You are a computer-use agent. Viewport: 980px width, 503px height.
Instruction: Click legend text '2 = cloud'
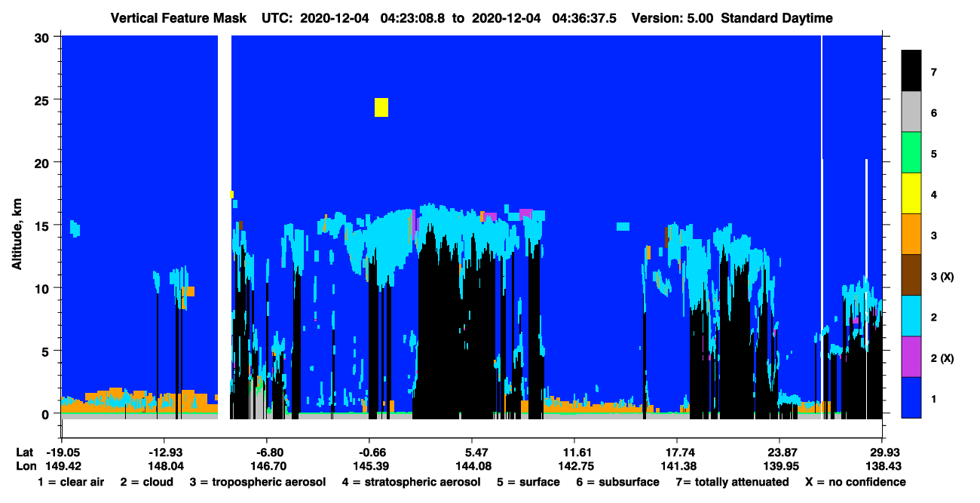coord(145,482)
